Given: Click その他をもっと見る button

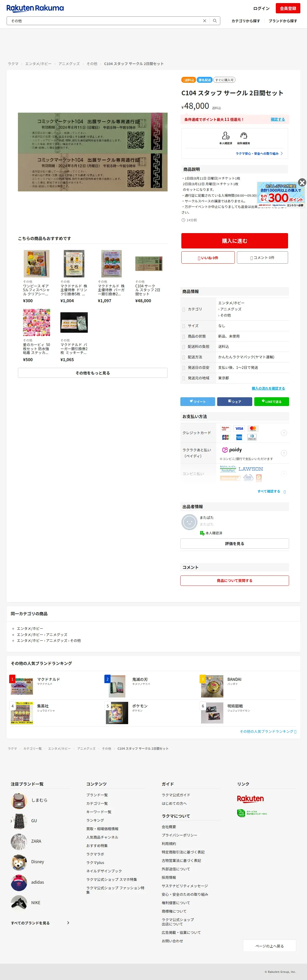Looking at the screenshot, I should click(93, 373).
